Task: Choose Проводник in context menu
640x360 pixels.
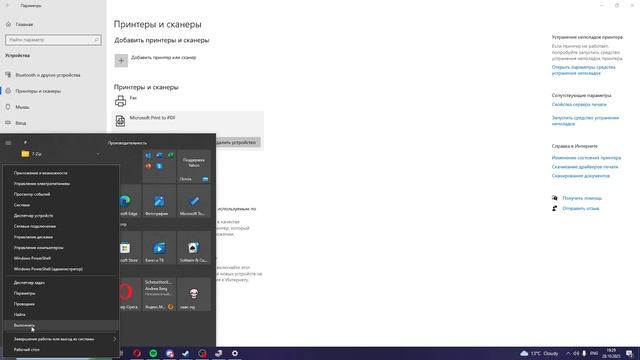Action: coord(61,304)
